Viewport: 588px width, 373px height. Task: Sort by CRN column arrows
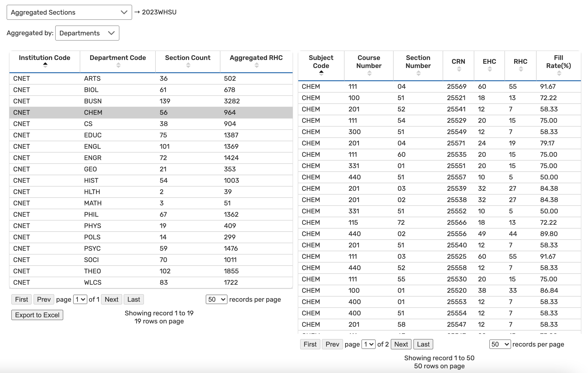coord(459,69)
